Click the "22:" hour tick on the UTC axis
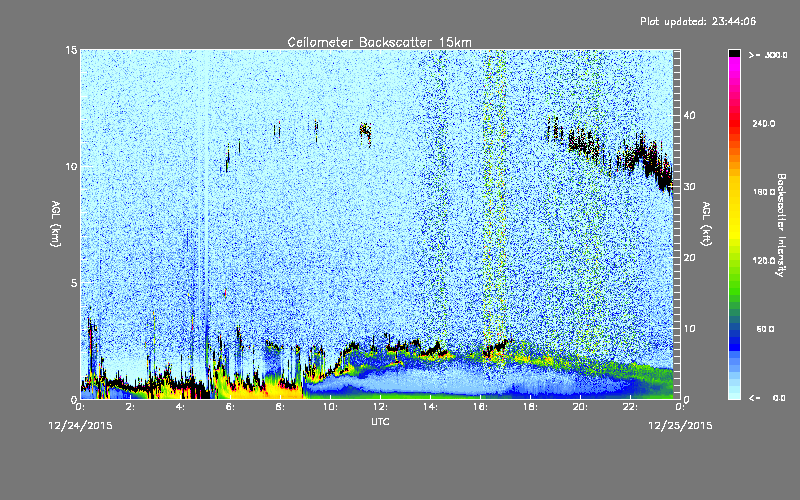Screen dimensions: 800x500 tap(630, 407)
